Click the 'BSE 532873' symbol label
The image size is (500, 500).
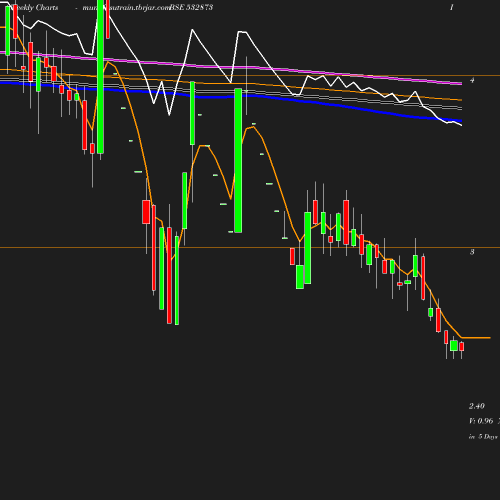(191, 8)
